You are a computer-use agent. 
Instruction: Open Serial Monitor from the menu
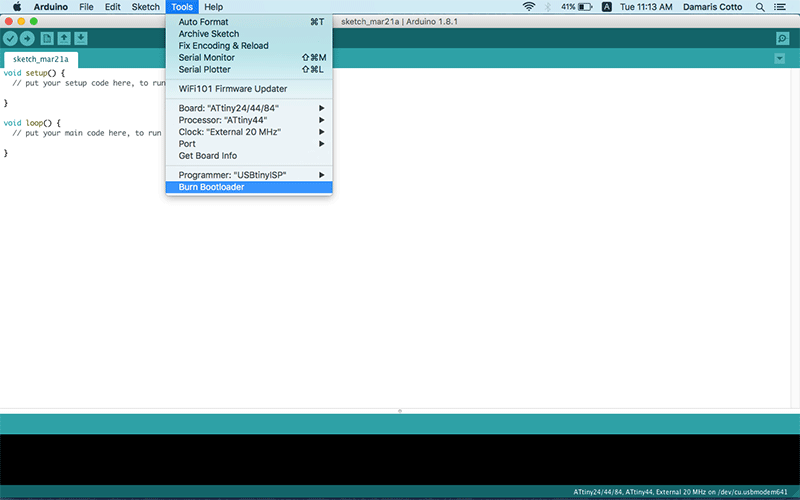tap(249, 58)
